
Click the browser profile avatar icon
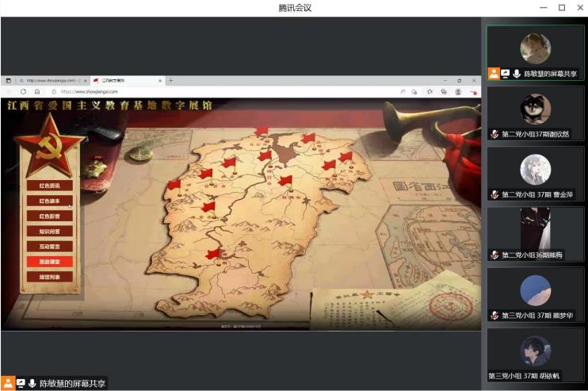click(459, 91)
